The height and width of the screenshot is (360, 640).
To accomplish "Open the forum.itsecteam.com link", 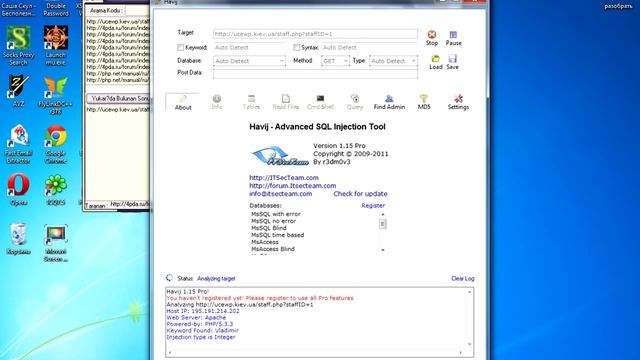I will point(293,186).
